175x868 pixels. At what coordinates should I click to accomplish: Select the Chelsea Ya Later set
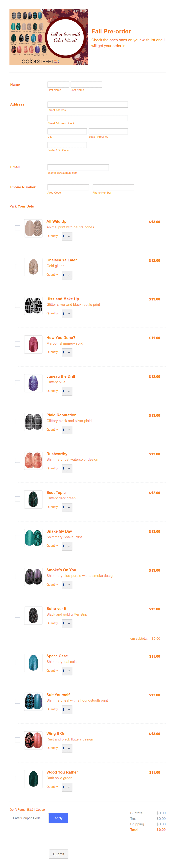point(17,266)
